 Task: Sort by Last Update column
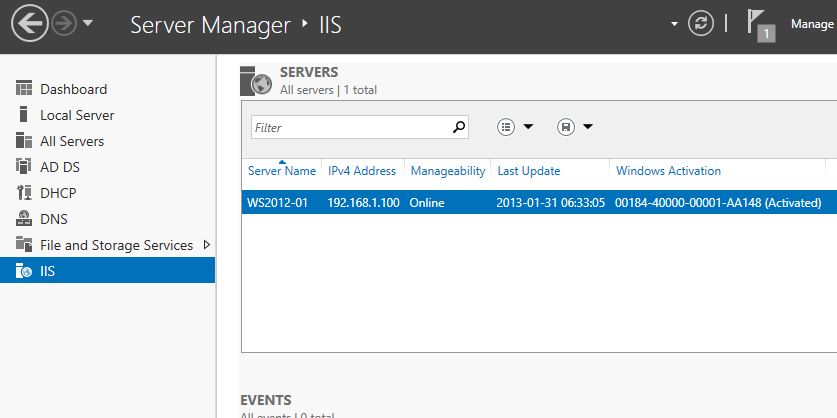[529, 171]
